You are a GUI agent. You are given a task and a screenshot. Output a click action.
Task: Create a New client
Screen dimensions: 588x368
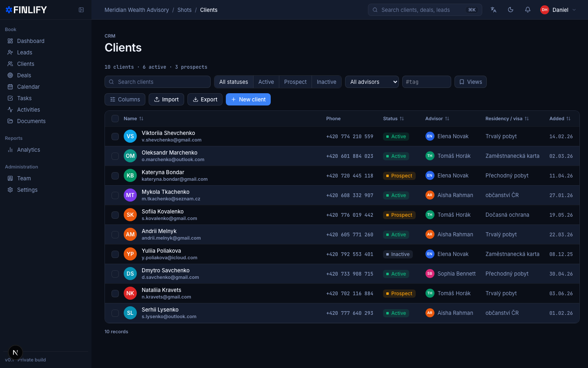tap(248, 99)
